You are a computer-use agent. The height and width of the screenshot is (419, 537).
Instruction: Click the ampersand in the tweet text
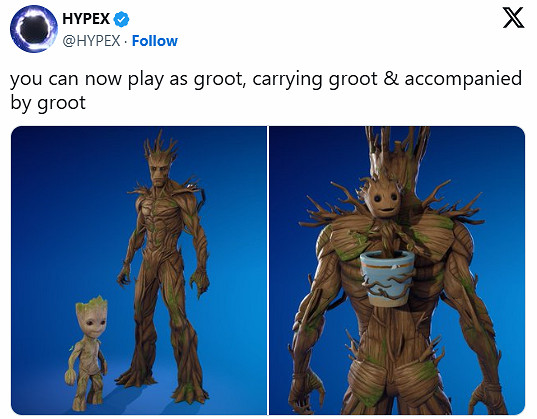click(x=391, y=78)
